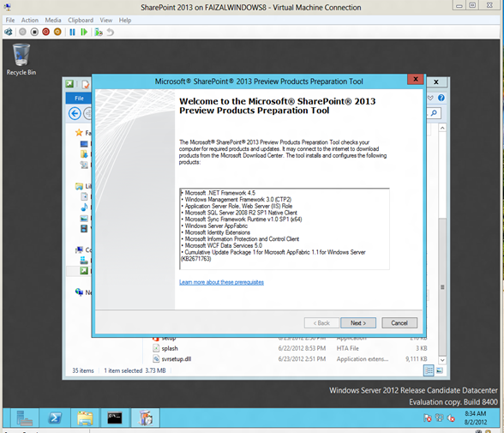Open Server Manager from the taskbar
Screen dimensions: 504x433
coord(24,418)
